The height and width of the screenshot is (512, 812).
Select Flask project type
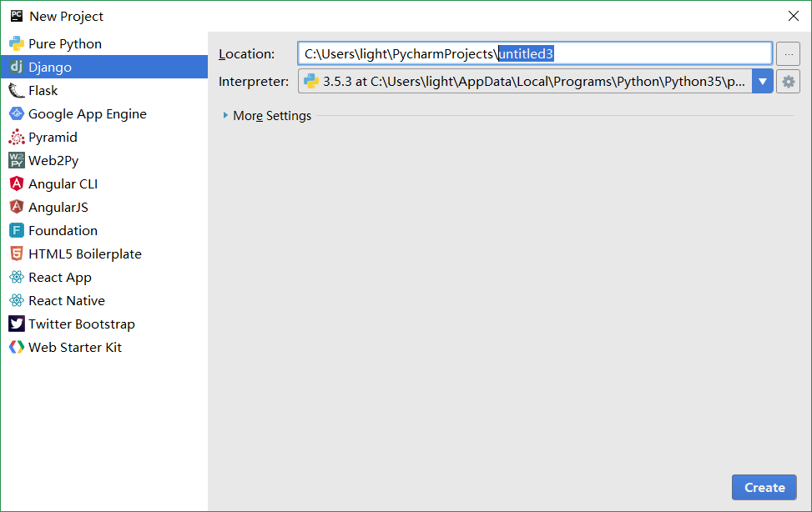click(43, 91)
